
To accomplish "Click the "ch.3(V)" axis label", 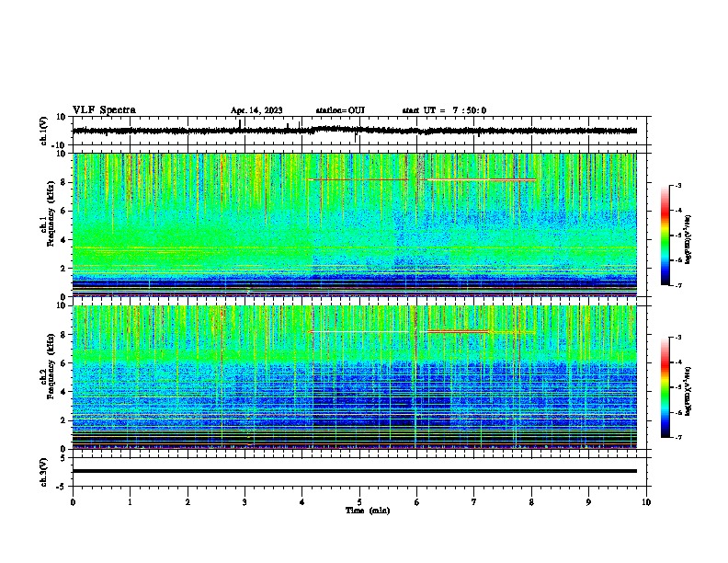I will (44, 473).
